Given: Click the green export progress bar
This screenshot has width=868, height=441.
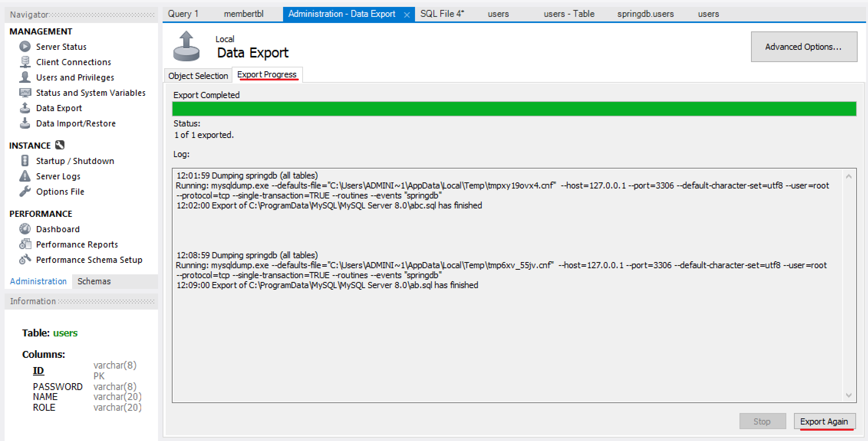Looking at the screenshot, I should click(x=514, y=109).
